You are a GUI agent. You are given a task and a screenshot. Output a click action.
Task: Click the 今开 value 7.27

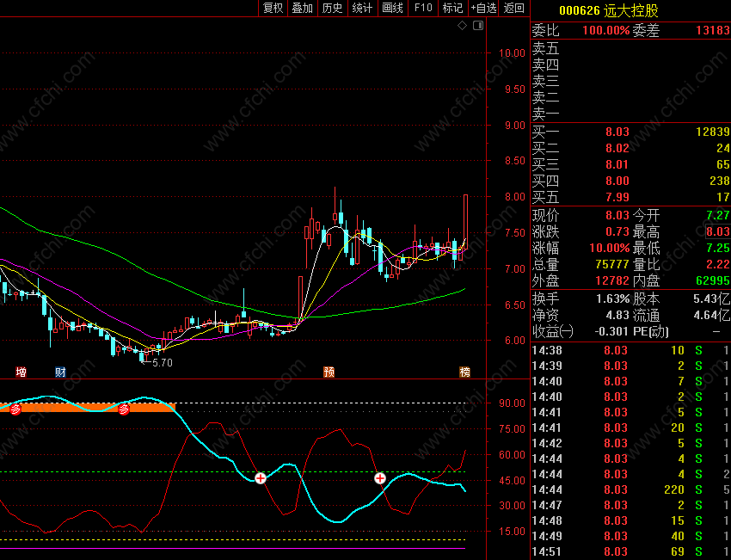(x=718, y=215)
